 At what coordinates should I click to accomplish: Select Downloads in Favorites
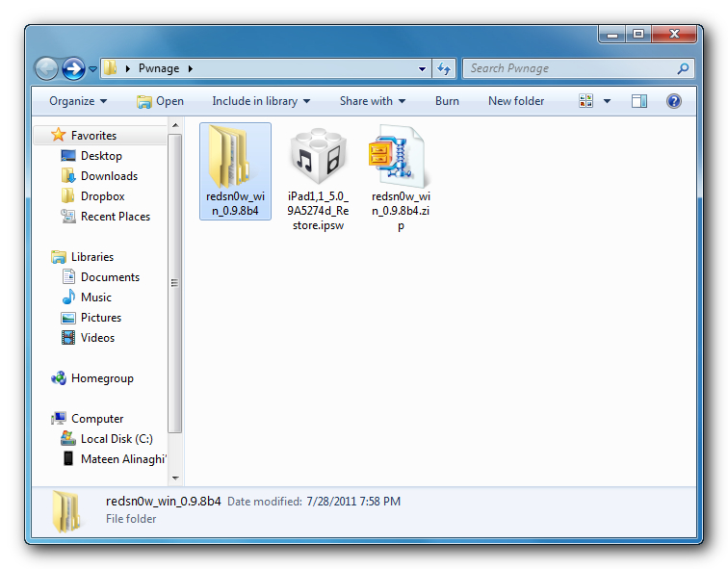pos(109,176)
